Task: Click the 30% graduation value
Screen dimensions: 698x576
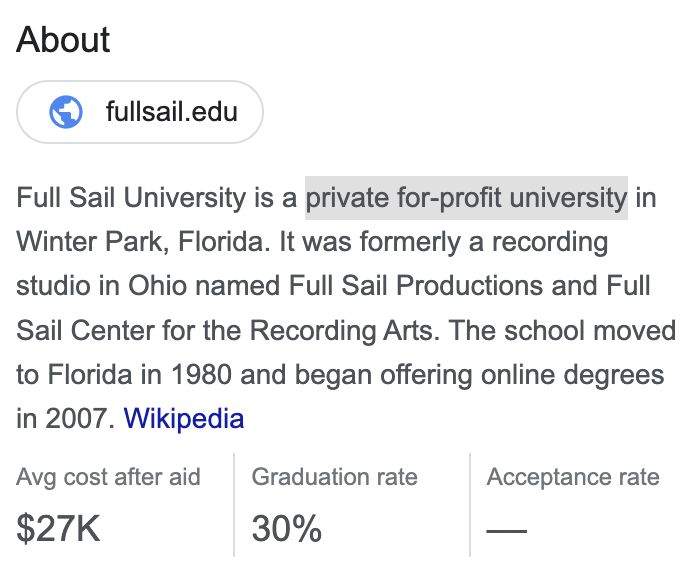Action: (286, 528)
